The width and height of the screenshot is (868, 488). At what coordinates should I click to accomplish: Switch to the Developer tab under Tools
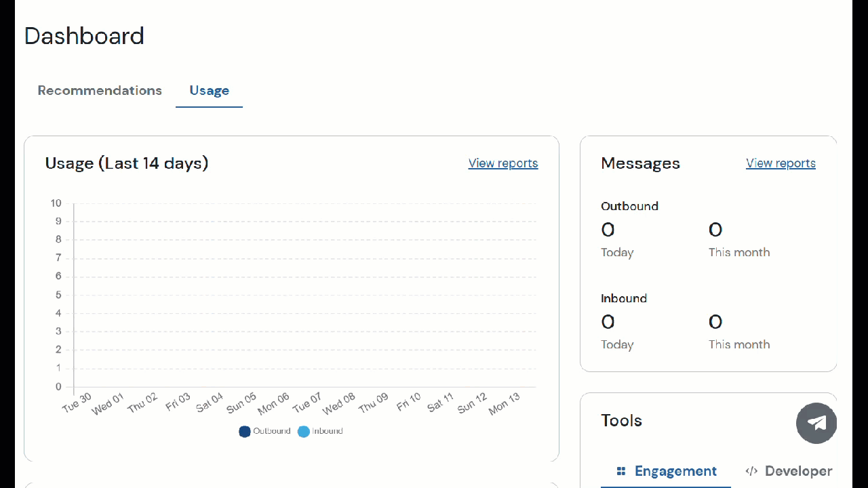pos(789,471)
